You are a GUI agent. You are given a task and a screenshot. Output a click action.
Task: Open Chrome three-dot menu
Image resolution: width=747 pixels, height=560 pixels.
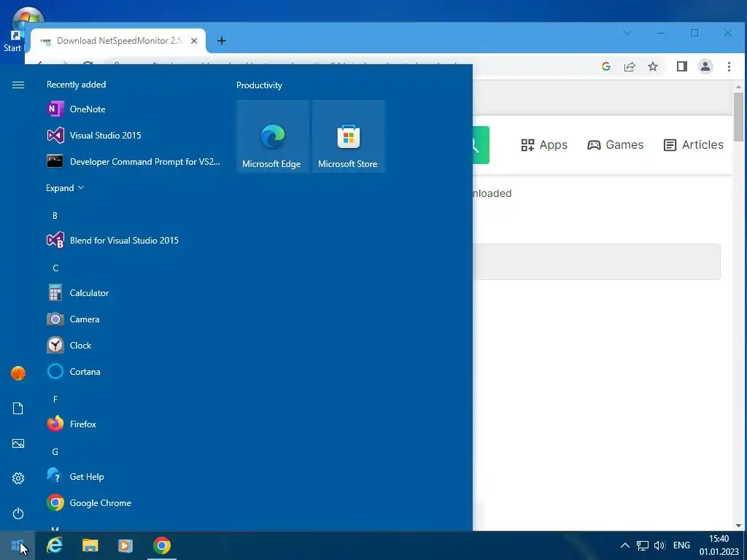pos(729,66)
